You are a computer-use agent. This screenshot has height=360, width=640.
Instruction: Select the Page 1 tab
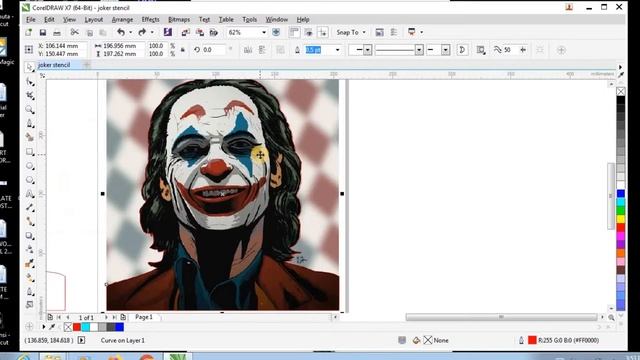(144, 317)
